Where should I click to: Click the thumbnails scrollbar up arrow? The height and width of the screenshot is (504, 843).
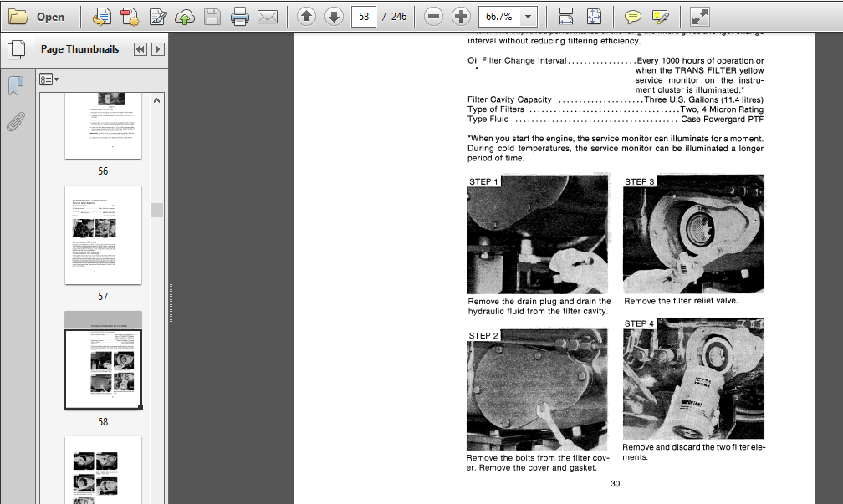[x=156, y=100]
